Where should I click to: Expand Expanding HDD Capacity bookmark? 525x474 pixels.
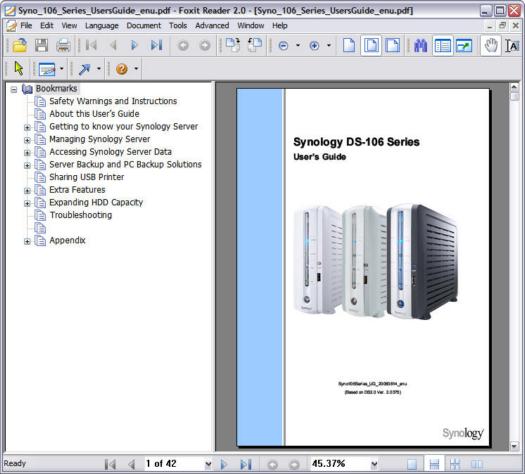point(27,204)
